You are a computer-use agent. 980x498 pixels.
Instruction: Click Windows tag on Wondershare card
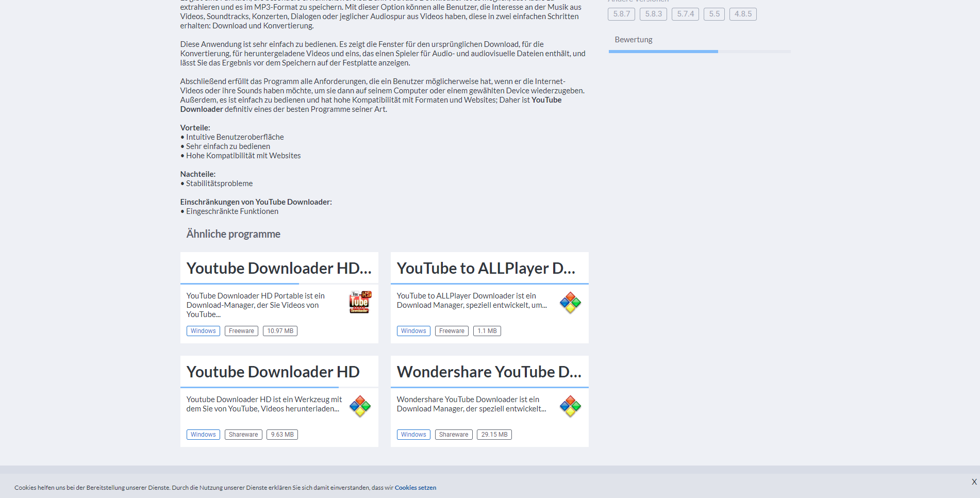(413, 435)
